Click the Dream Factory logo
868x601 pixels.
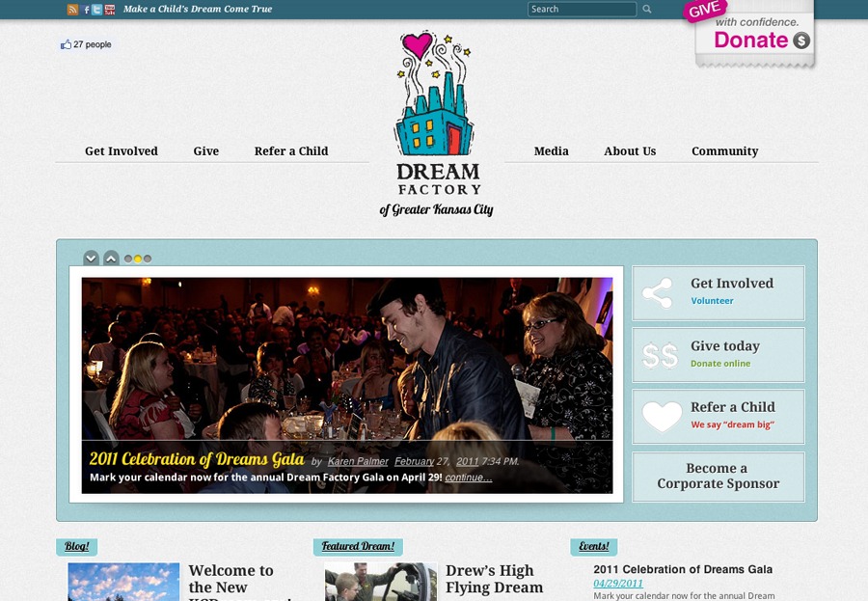(x=437, y=123)
